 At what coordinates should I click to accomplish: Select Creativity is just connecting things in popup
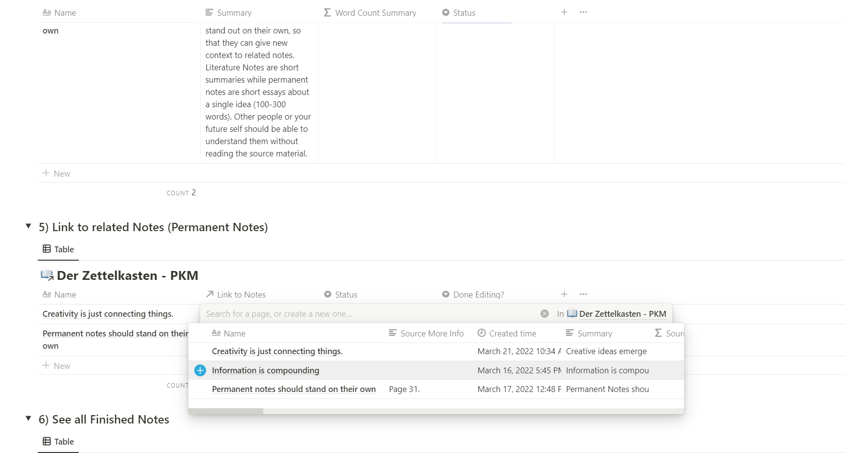coord(277,351)
